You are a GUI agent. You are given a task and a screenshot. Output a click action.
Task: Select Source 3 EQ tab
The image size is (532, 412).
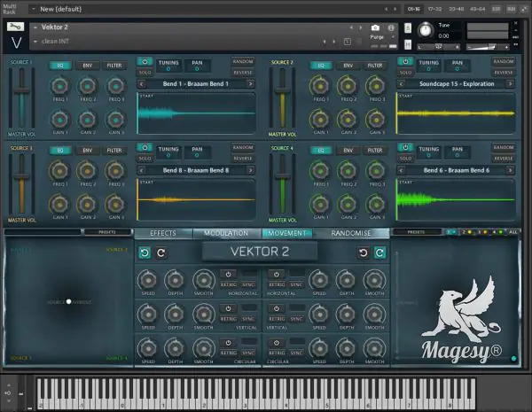point(60,151)
